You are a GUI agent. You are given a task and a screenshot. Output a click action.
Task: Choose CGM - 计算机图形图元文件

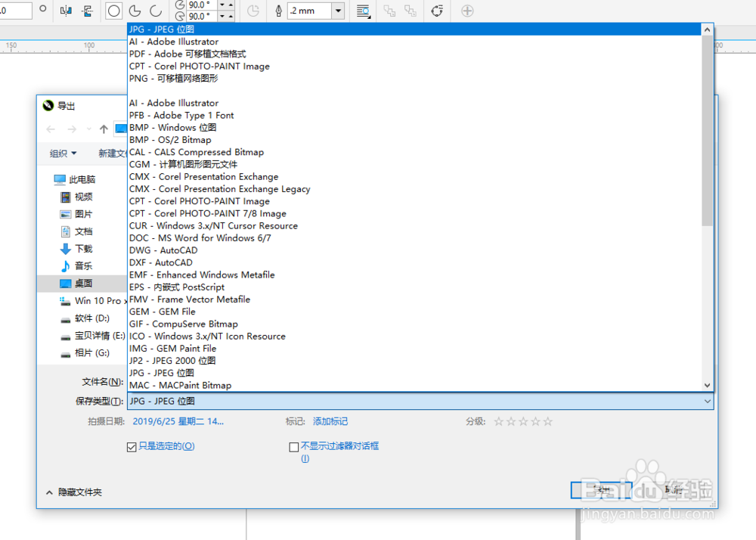414,164
